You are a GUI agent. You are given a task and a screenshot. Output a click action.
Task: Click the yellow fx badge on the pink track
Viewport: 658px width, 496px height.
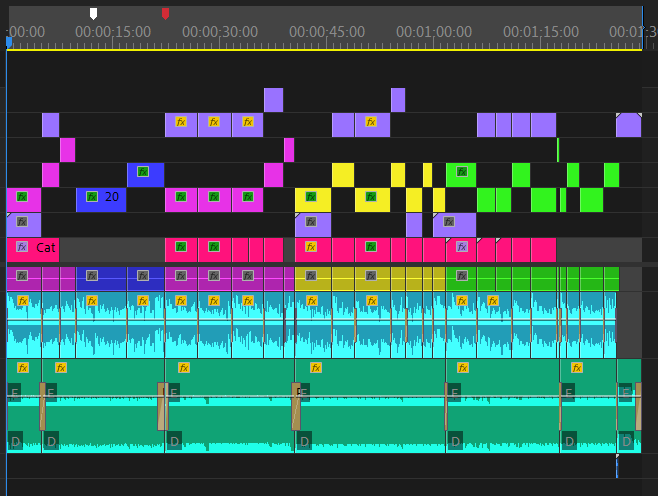(x=311, y=247)
